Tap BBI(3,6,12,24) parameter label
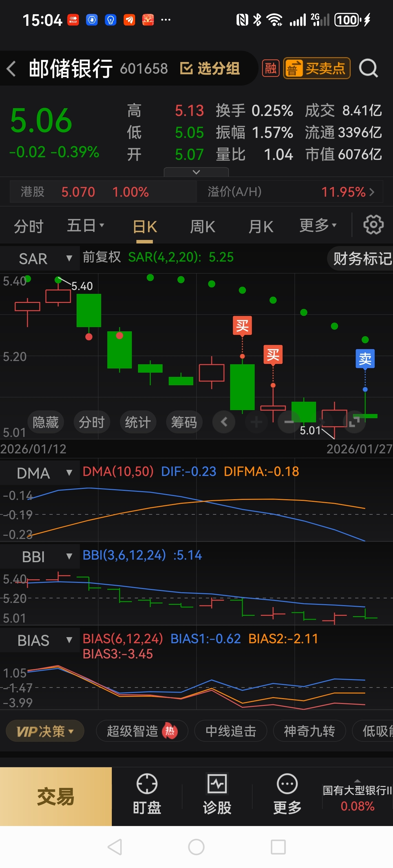The width and height of the screenshot is (393, 868). pyautogui.click(x=124, y=555)
